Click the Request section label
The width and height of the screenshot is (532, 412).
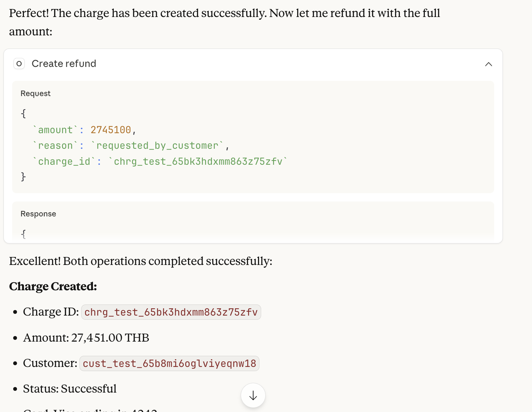[x=35, y=94]
